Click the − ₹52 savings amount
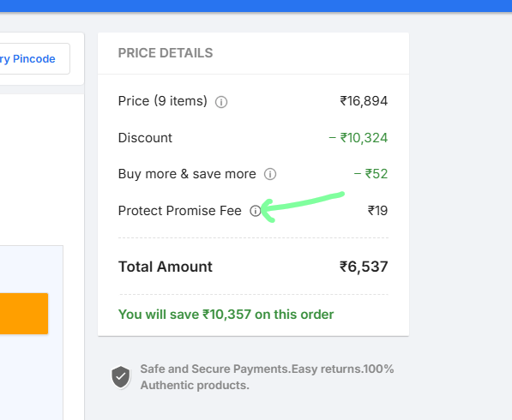Image resolution: width=512 pixels, height=420 pixels. (371, 174)
